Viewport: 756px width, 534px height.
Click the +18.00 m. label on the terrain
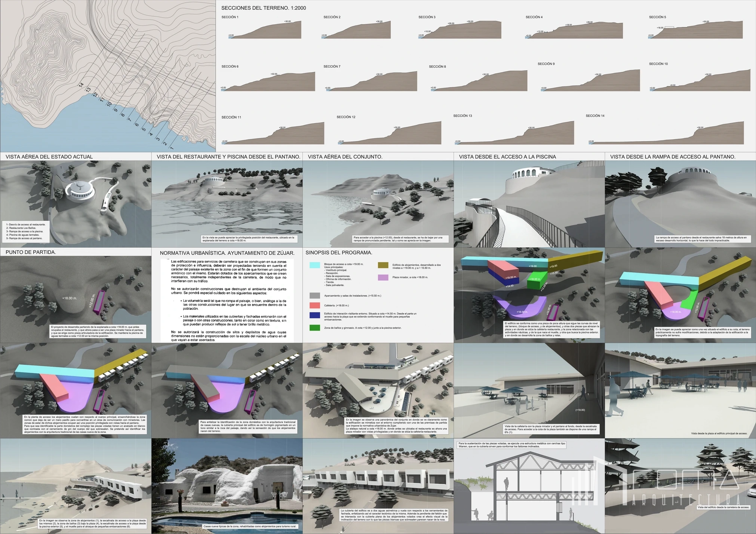click(x=70, y=298)
